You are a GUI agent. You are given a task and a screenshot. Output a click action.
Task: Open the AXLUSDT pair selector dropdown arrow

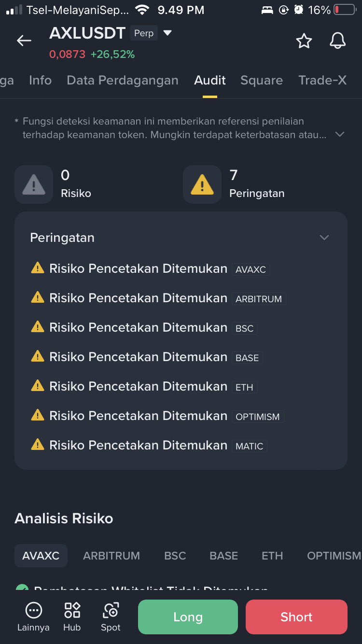click(167, 33)
